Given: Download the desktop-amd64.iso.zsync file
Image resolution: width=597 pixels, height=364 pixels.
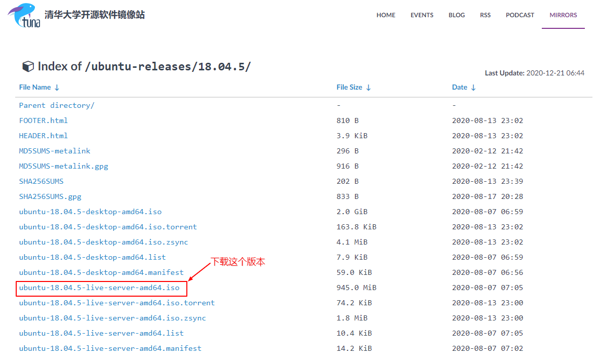Looking at the screenshot, I should click(104, 242).
